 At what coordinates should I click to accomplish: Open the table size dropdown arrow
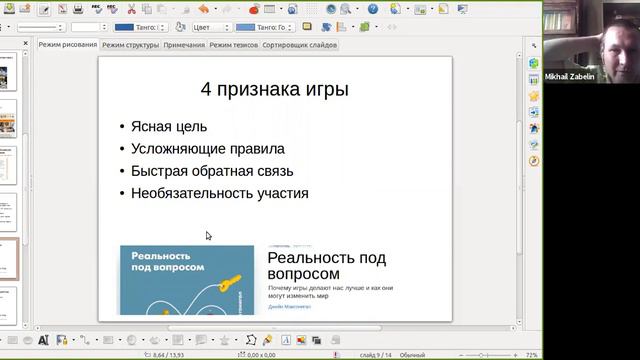281,9
